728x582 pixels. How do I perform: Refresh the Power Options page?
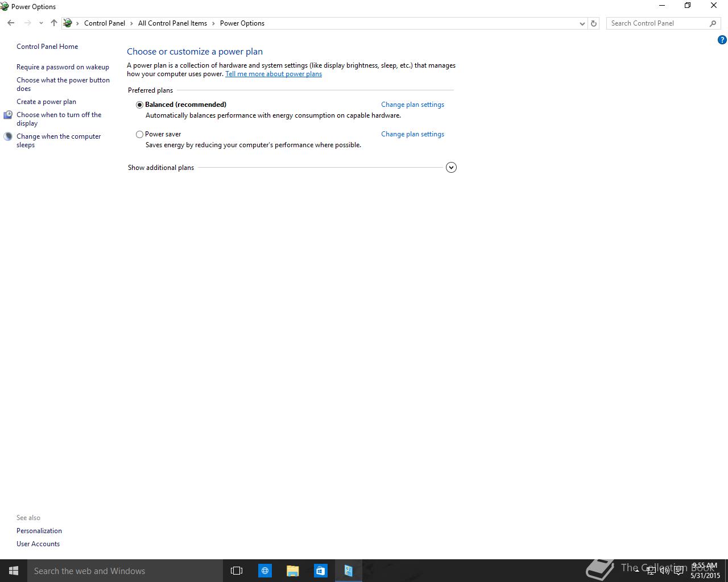[x=594, y=23]
